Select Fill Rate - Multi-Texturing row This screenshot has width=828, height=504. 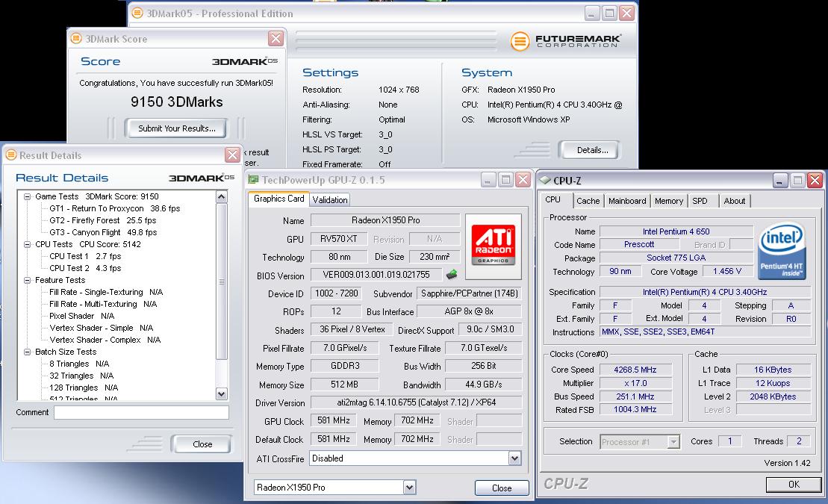tap(103, 305)
